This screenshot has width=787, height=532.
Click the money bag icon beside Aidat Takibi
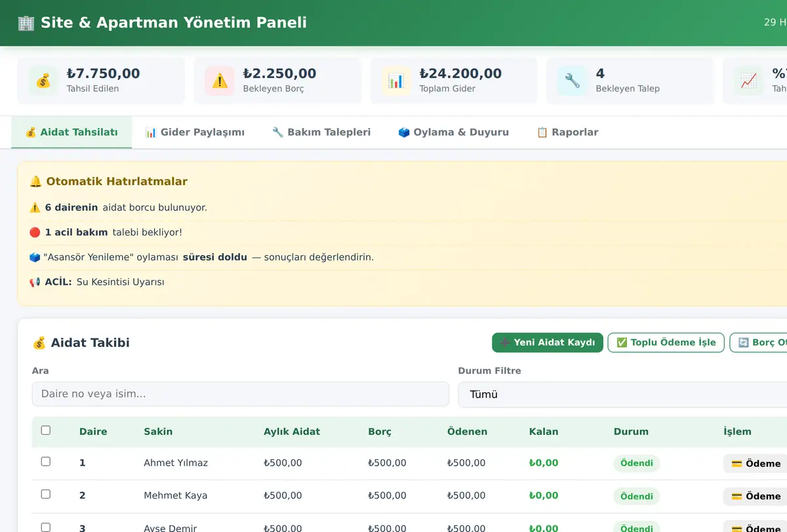pyautogui.click(x=39, y=342)
